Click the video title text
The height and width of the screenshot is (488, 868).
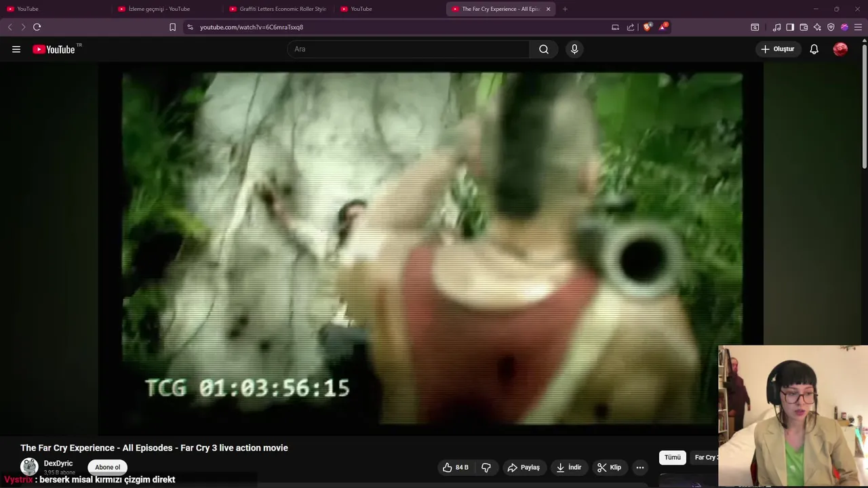[154, 448]
